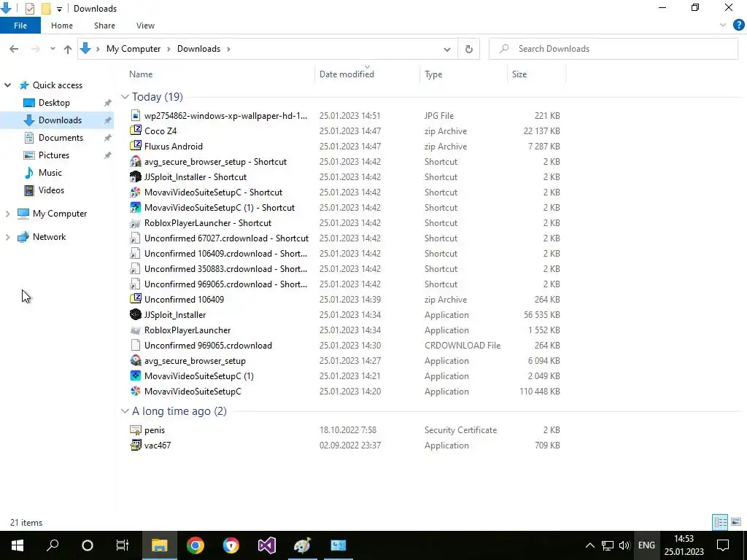Image resolution: width=747 pixels, height=560 pixels.
Task: Open Visual Studio from the taskbar
Action: click(267, 545)
